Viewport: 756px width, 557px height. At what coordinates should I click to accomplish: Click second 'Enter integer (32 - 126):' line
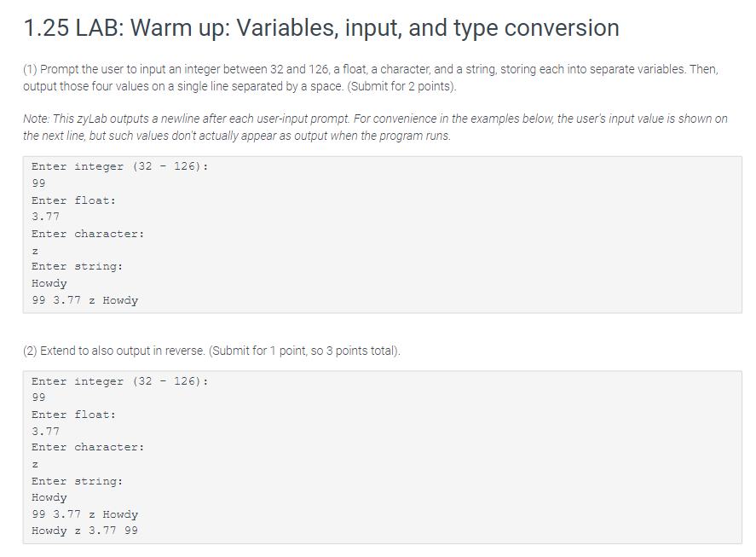click(120, 381)
